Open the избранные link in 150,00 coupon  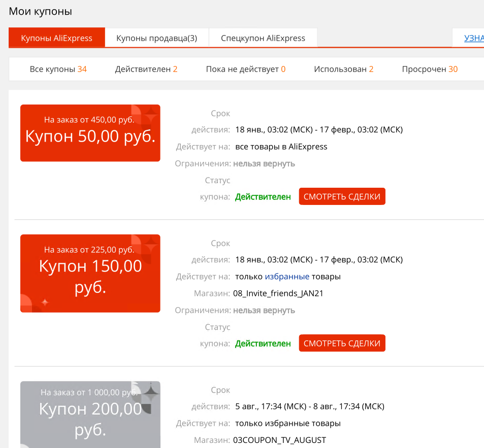(287, 277)
